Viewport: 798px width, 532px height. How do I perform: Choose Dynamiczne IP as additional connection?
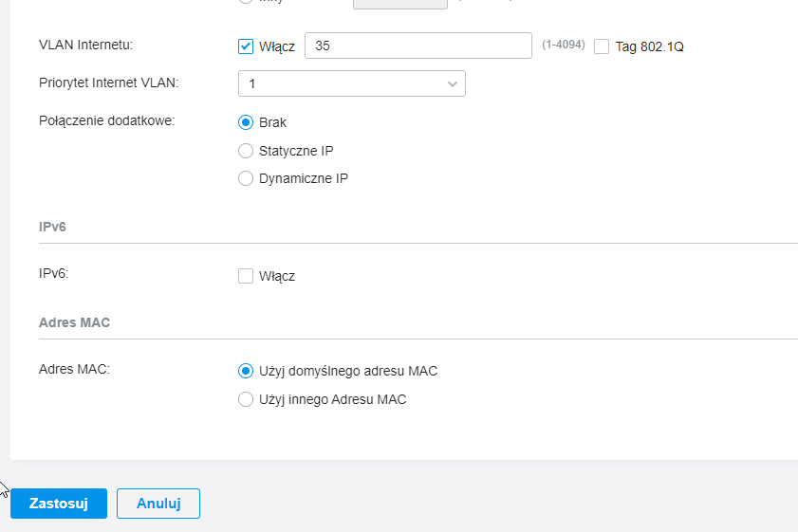(246, 178)
